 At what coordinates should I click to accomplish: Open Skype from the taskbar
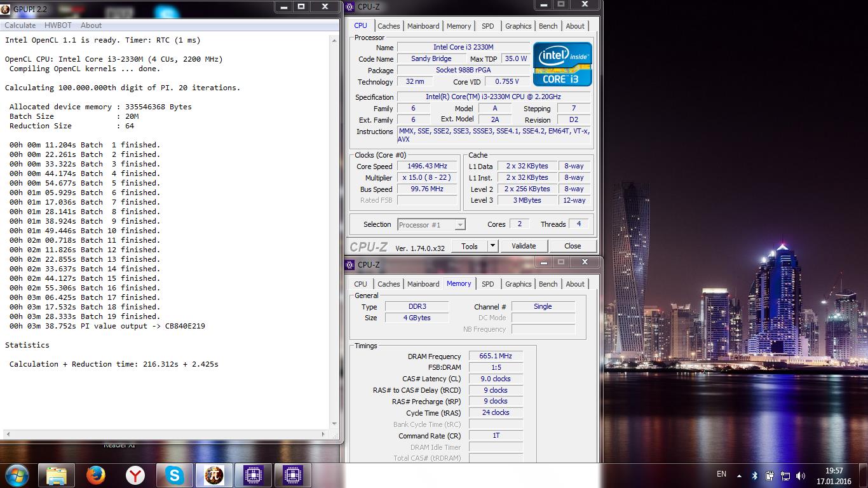click(x=174, y=475)
